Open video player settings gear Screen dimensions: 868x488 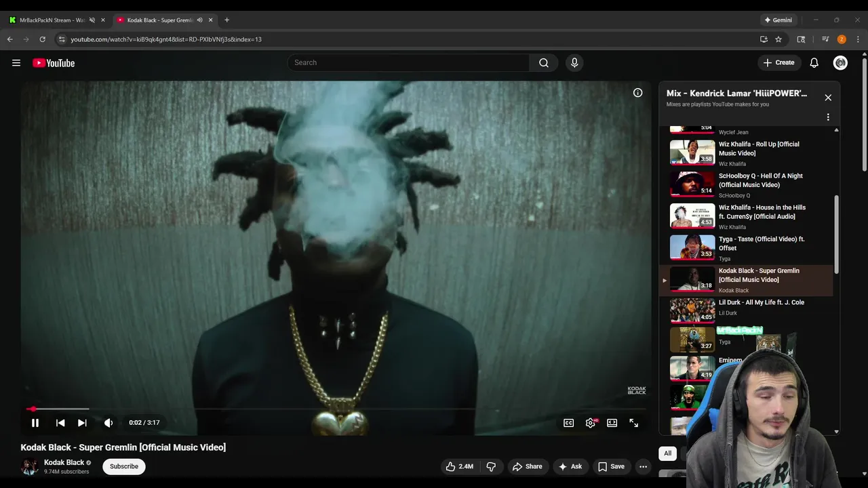[x=591, y=423]
